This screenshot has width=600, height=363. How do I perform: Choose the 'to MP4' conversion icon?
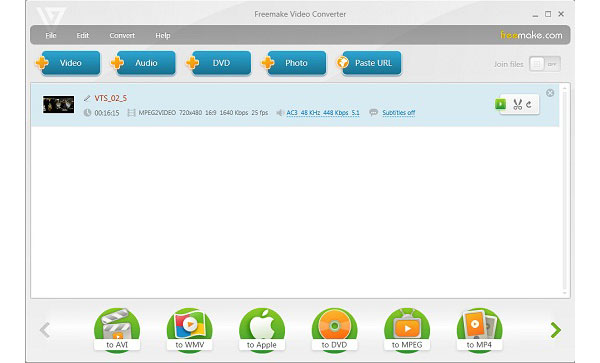(x=479, y=330)
